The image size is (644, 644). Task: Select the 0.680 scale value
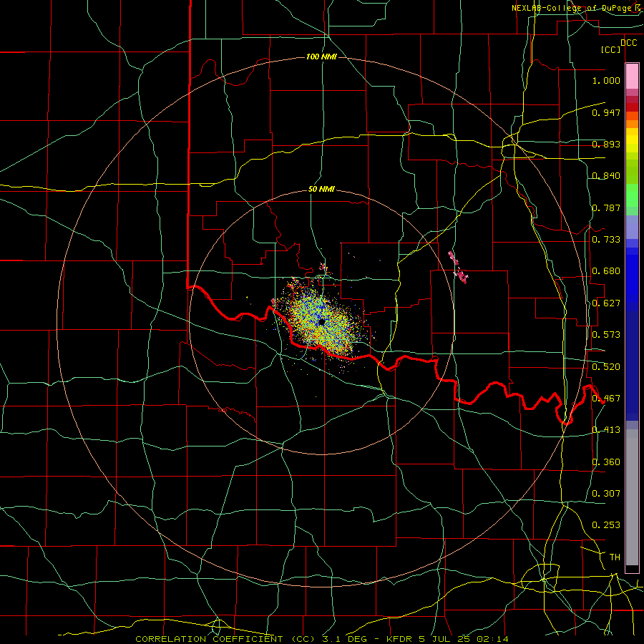[606, 271]
